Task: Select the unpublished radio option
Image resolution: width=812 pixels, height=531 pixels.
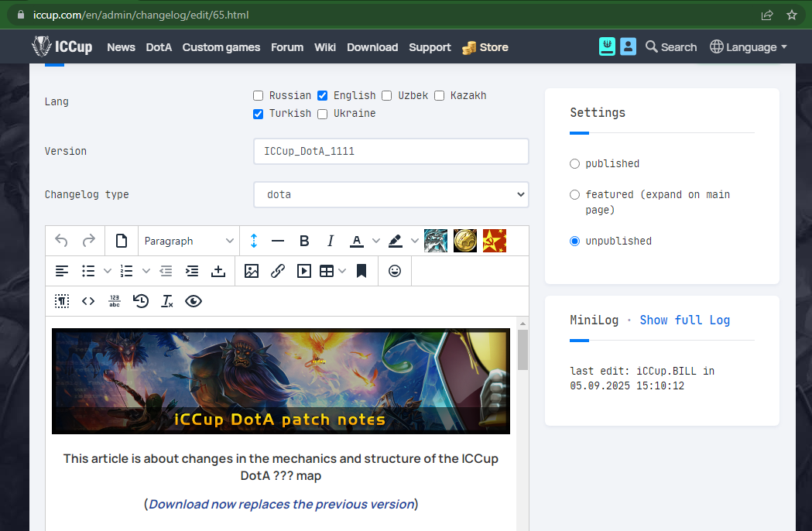Action: click(x=575, y=241)
